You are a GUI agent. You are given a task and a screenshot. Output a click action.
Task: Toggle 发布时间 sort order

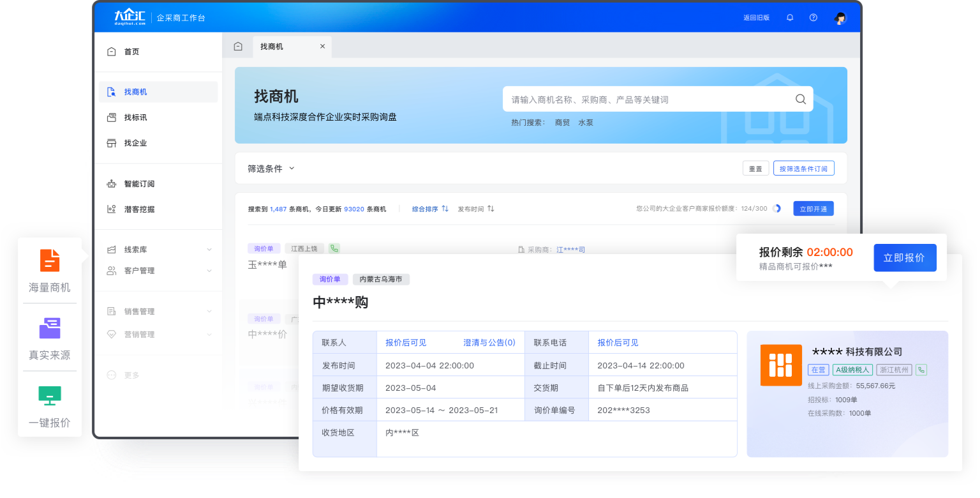point(476,209)
